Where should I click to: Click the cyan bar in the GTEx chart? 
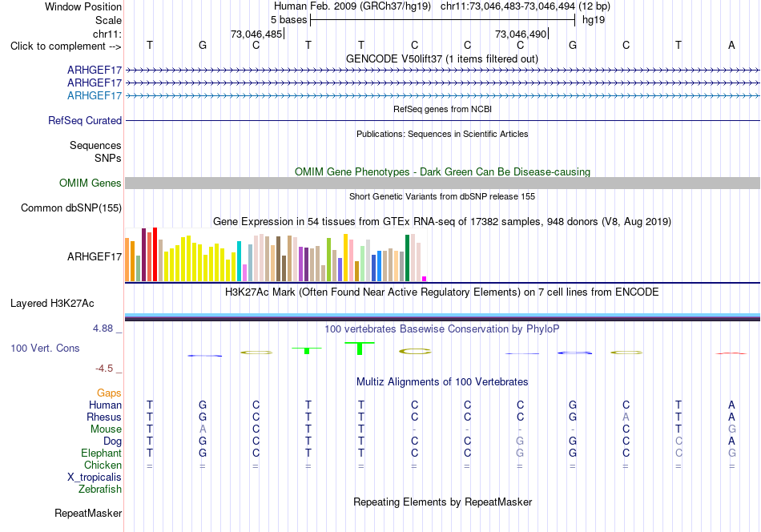tap(240, 261)
